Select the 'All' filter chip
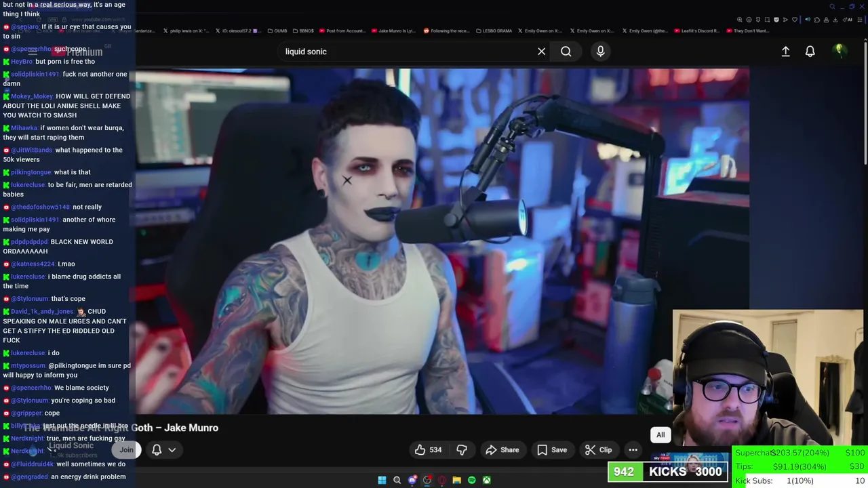This screenshot has height=488, width=868. tap(660, 435)
